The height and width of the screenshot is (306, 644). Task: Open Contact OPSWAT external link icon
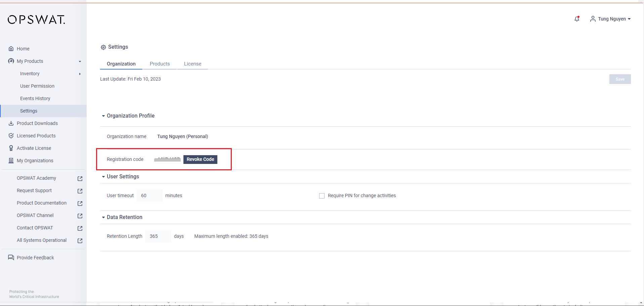point(80,228)
